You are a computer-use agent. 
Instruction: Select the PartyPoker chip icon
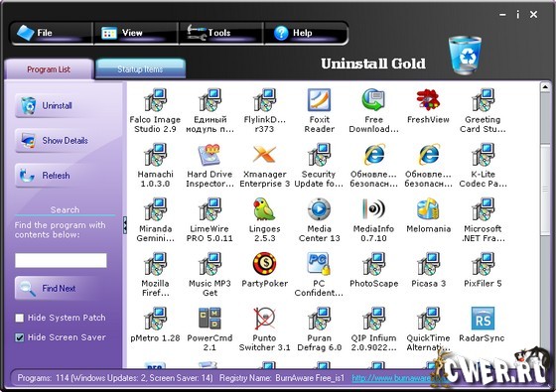click(x=264, y=264)
